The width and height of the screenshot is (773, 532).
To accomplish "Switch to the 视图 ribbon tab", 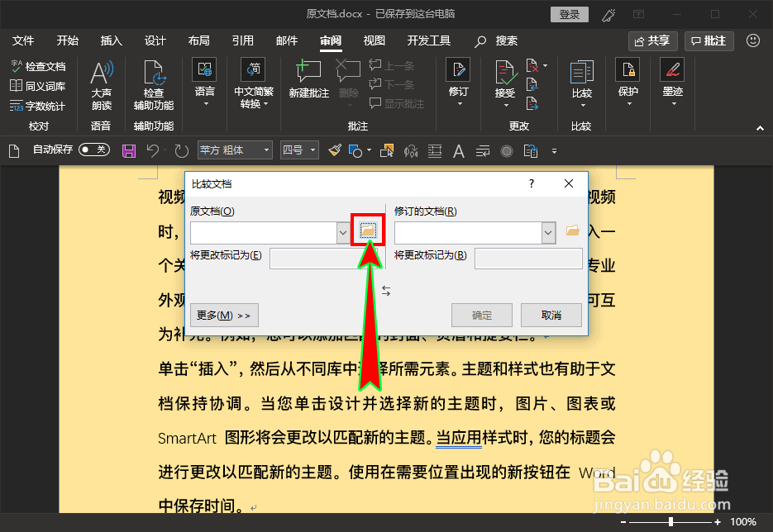I will [x=374, y=40].
